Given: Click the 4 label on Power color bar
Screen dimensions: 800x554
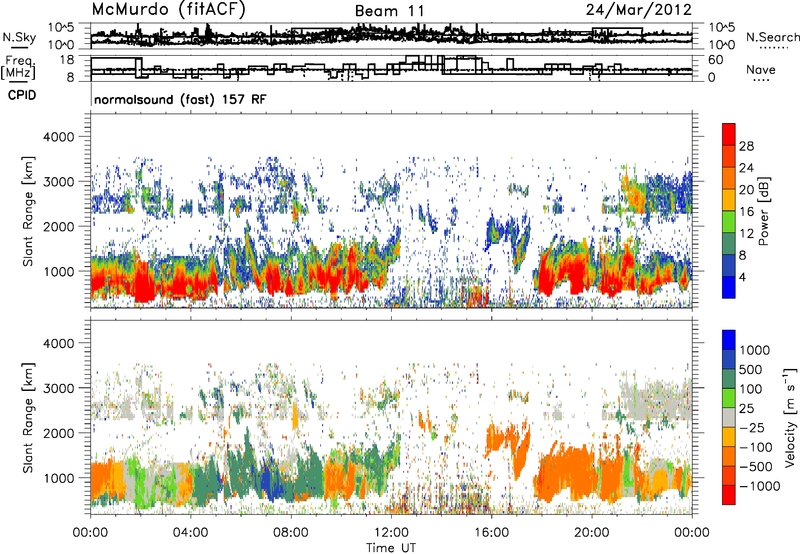Looking at the screenshot, I should click(x=742, y=277).
